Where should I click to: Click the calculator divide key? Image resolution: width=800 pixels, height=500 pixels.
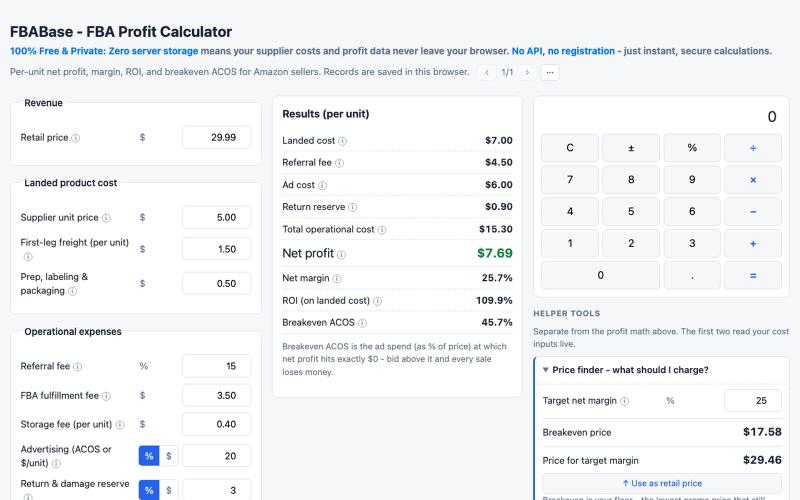(x=753, y=148)
